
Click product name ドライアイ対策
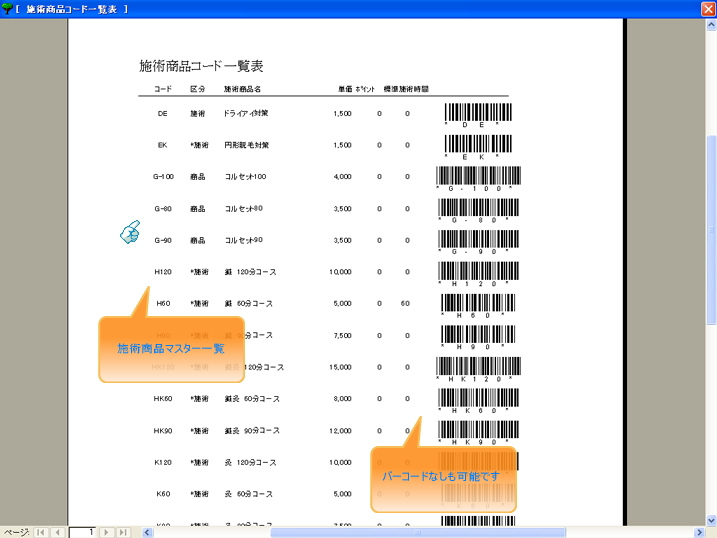(x=246, y=113)
